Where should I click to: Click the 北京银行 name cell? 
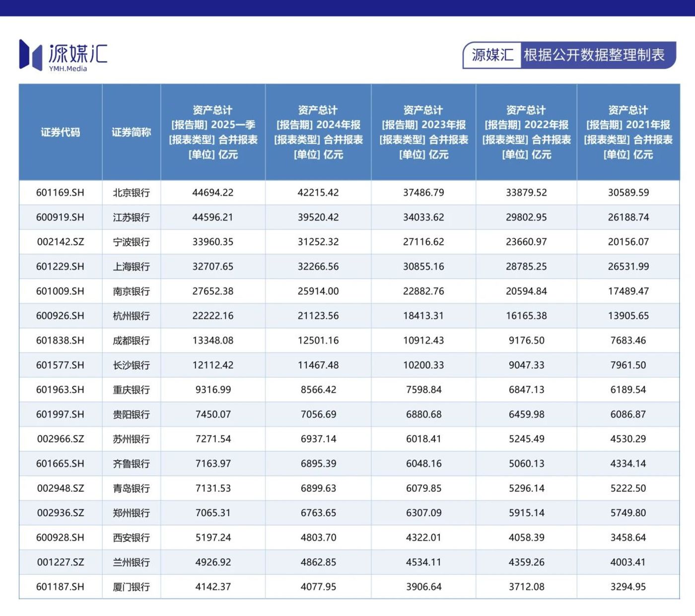131,193
